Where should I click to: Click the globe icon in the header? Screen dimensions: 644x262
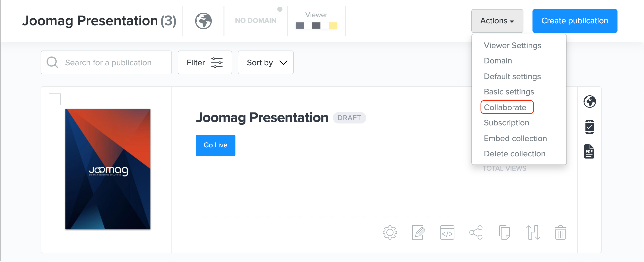coord(203,21)
